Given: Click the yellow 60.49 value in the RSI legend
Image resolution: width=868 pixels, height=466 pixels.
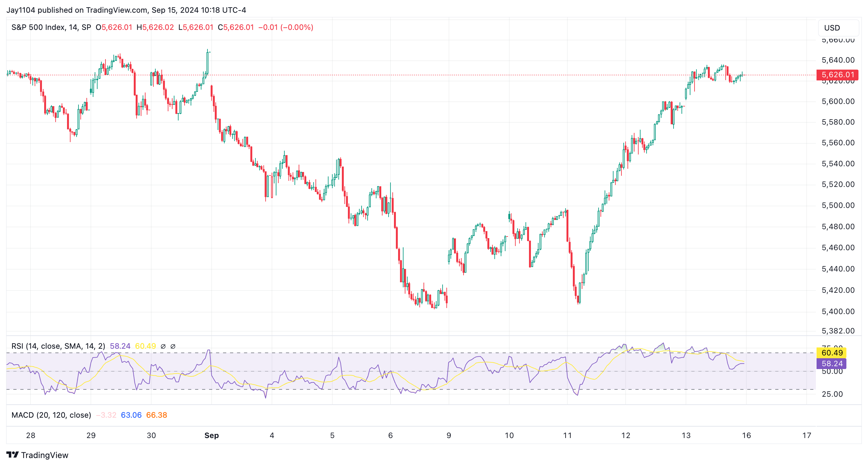Looking at the screenshot, I should 145,346.
